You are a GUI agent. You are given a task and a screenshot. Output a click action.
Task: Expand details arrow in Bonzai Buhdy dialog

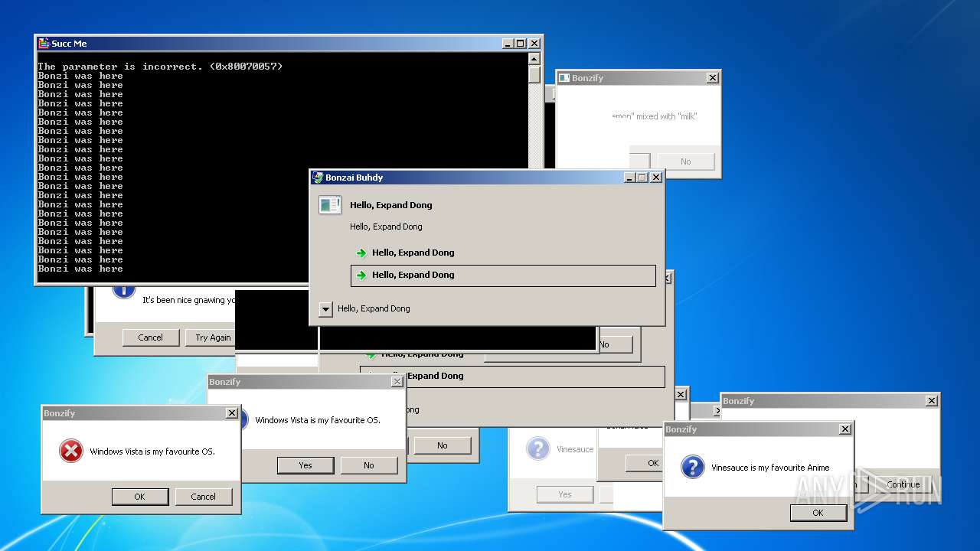325,309
